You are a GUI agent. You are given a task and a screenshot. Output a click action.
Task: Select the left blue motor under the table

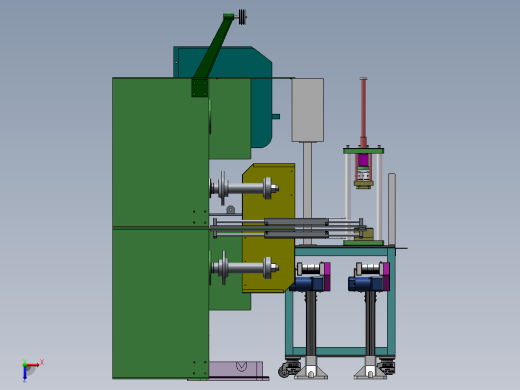pyautogui.click(x=307, y=284)
